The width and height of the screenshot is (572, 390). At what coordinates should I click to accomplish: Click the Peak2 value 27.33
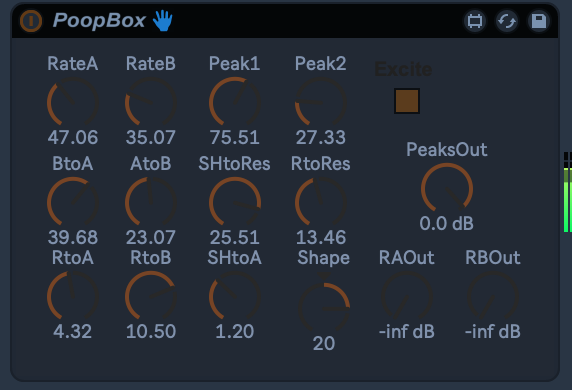321,138
